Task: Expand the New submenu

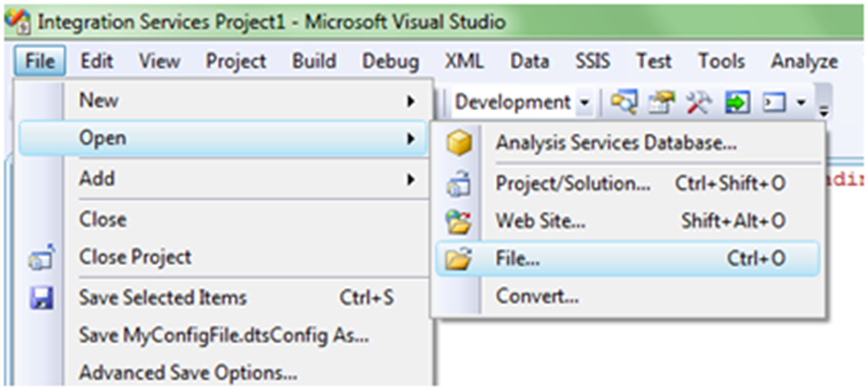Action: tap(246, 100)
